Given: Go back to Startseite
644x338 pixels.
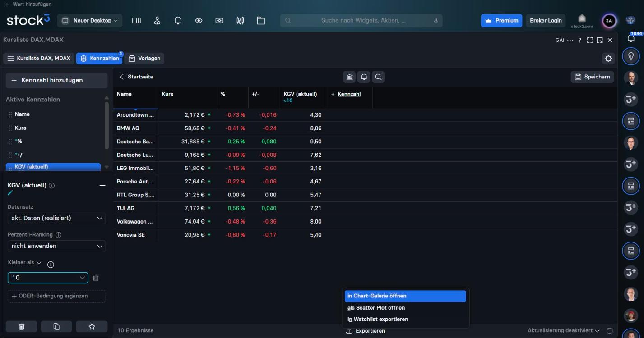Looking at the screenshot, I should pyautogui.click(x=136, y=77).
